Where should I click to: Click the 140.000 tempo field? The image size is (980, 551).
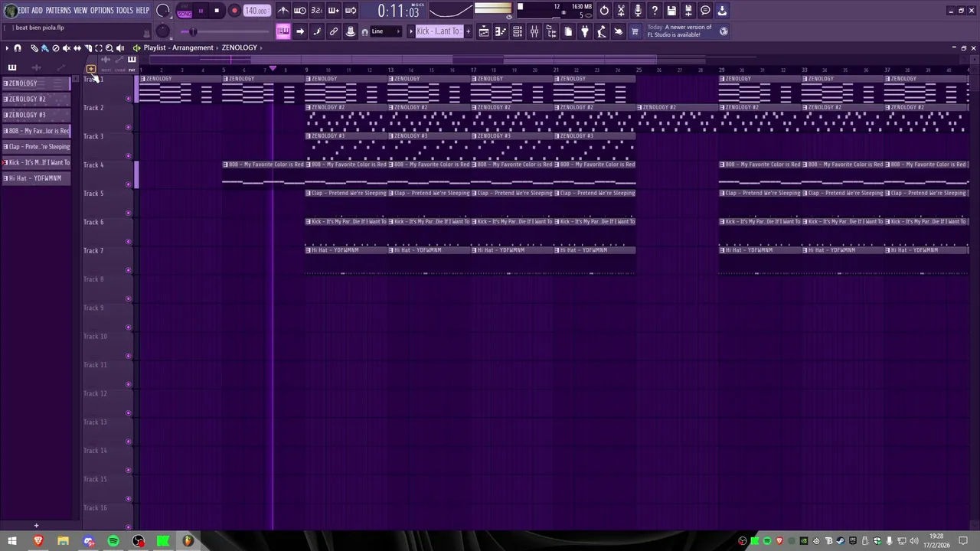(256, 11)
